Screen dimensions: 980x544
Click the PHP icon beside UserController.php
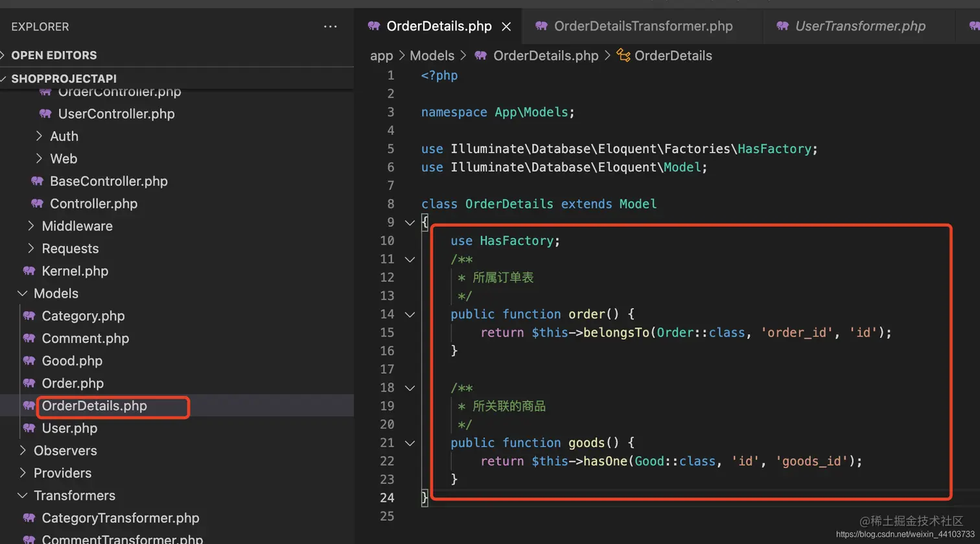(45, 113)
